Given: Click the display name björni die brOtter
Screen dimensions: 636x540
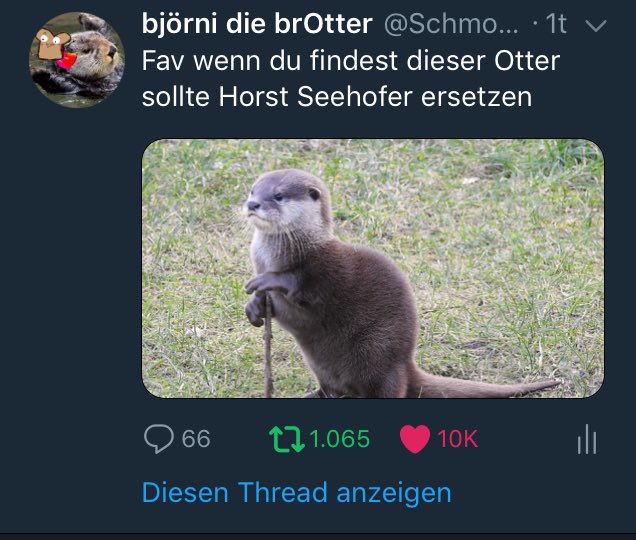Looking at the screenshot, I should [257, 24].
